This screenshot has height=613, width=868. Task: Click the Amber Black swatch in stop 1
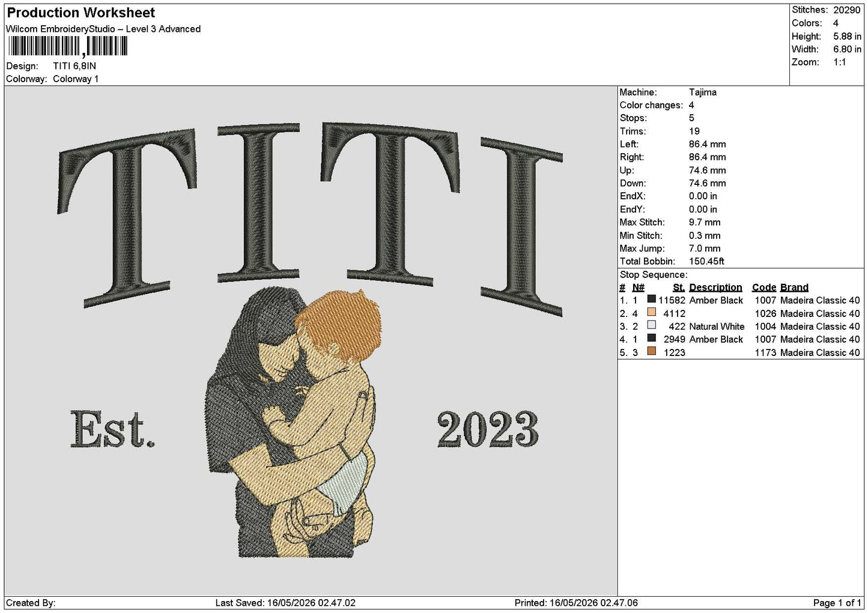[x=651, y=300]
